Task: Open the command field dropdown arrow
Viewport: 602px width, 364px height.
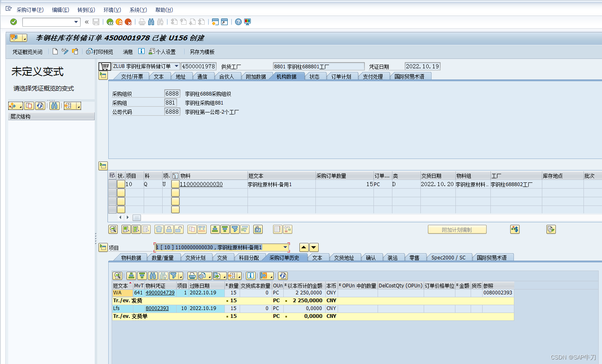Action: pyautogui.click(x=76, y=22)
